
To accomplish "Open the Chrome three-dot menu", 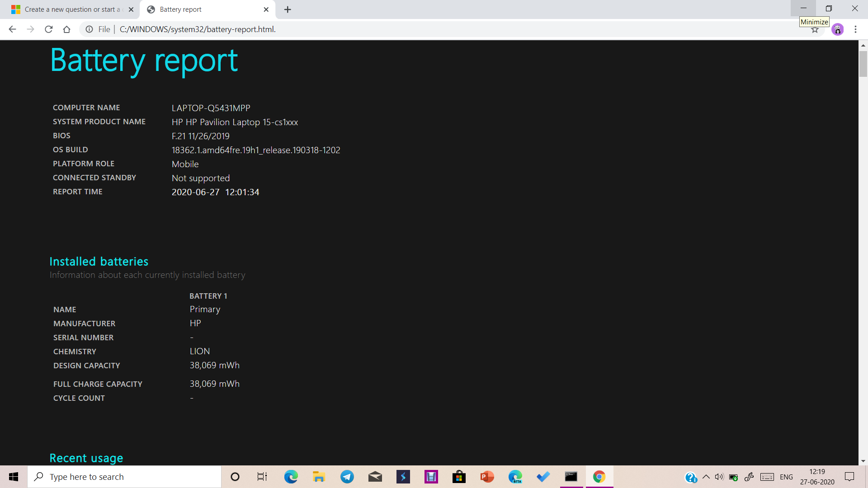I will 855,29.
